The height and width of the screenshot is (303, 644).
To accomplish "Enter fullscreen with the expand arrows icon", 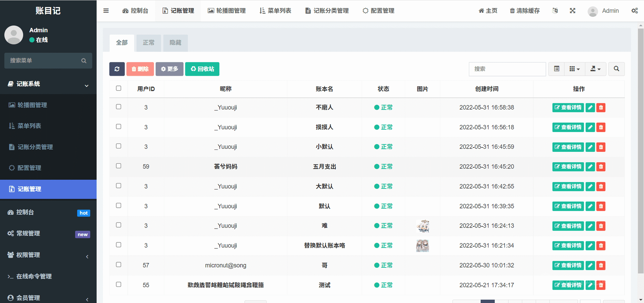I will [572, 11].
